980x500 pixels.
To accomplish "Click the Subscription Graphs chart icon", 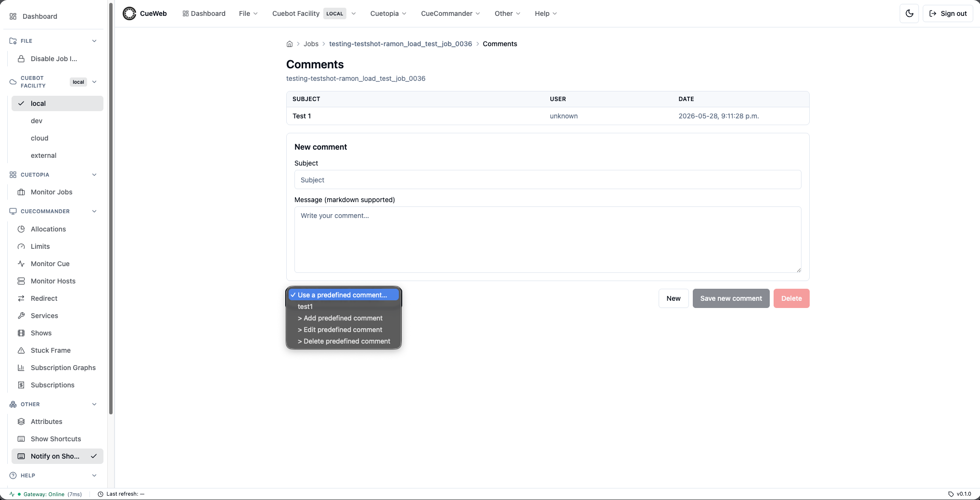I will (21, 368).
